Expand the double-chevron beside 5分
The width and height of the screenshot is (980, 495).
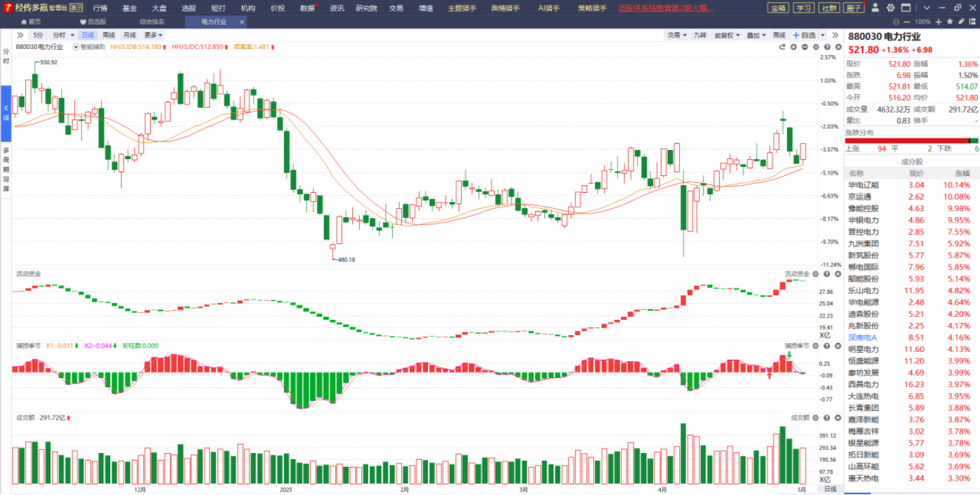click(20, 35)
